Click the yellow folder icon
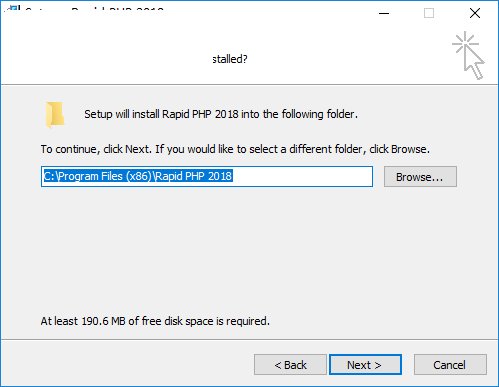 click(54, 115)
